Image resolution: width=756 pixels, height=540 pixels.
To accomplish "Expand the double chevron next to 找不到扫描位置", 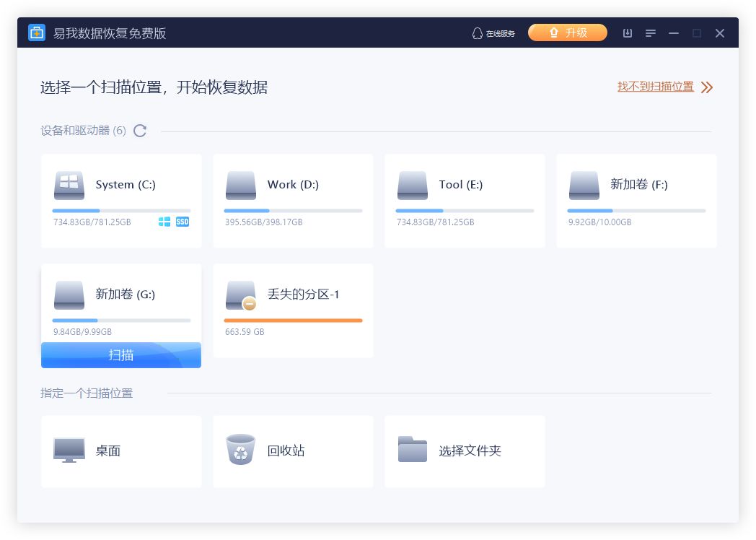I will pos(707,87).
